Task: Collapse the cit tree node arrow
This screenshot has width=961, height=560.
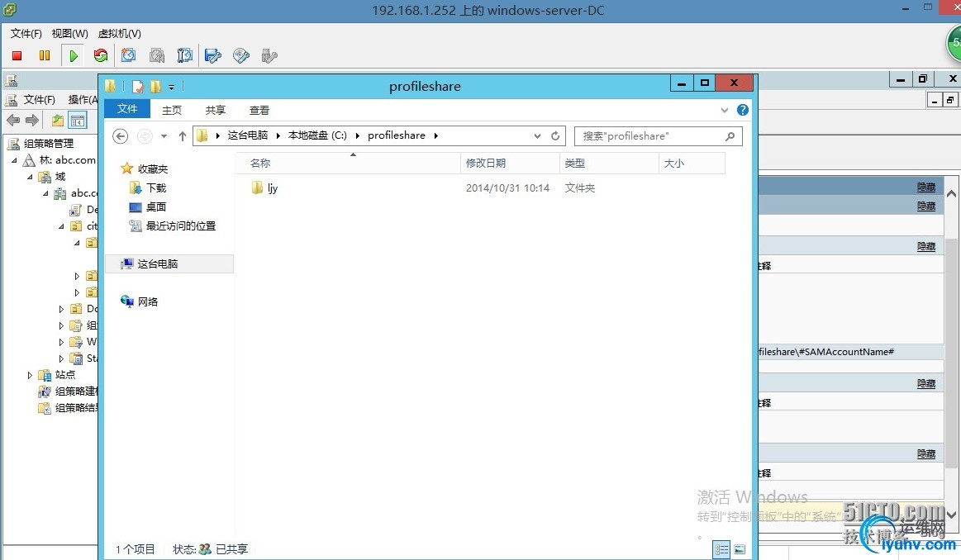Action: click(x=61, y=226)
